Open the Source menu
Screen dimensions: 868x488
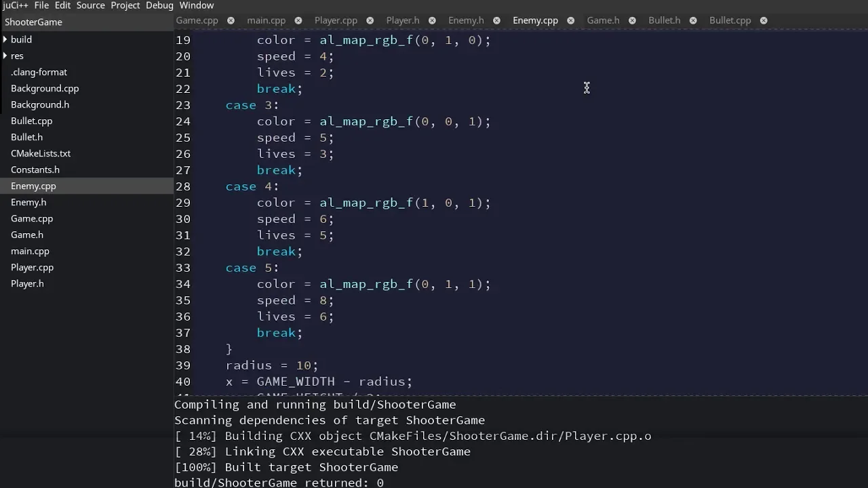pos(90,5)
